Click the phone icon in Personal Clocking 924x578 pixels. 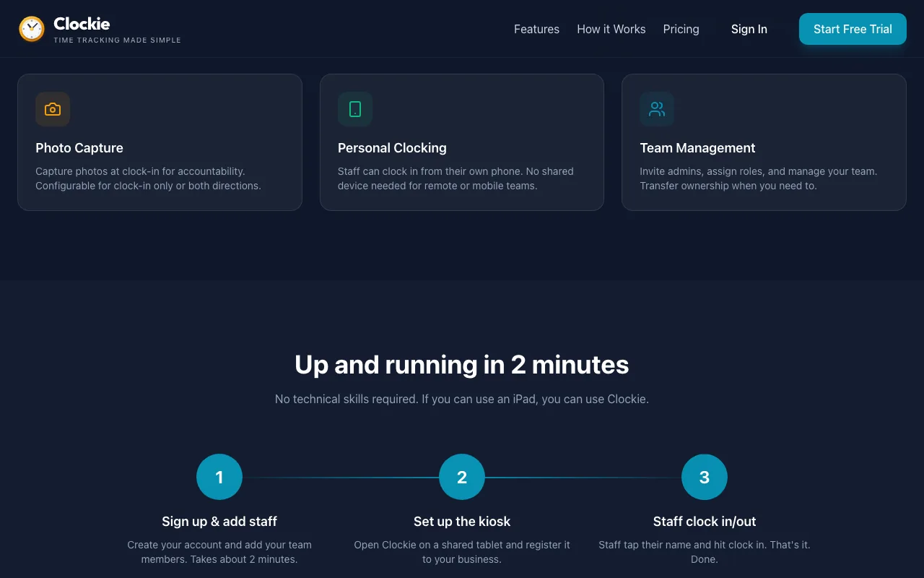[355, 109]
